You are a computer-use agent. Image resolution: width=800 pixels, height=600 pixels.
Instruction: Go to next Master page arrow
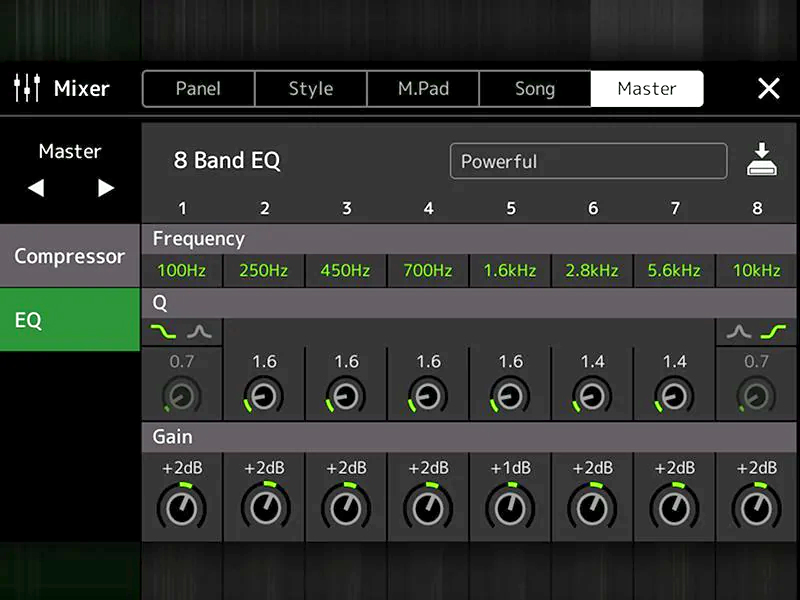click(x=106, y=188)
